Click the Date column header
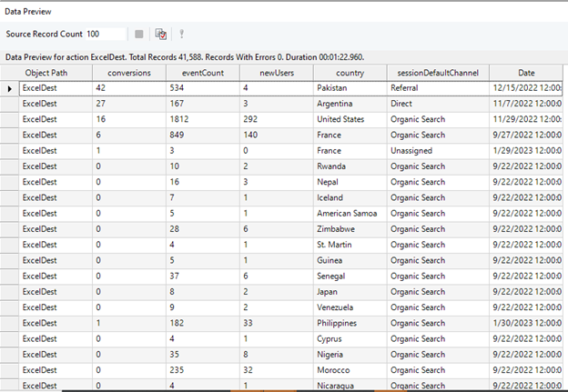The image size is (568, 392). coord(526,72)
